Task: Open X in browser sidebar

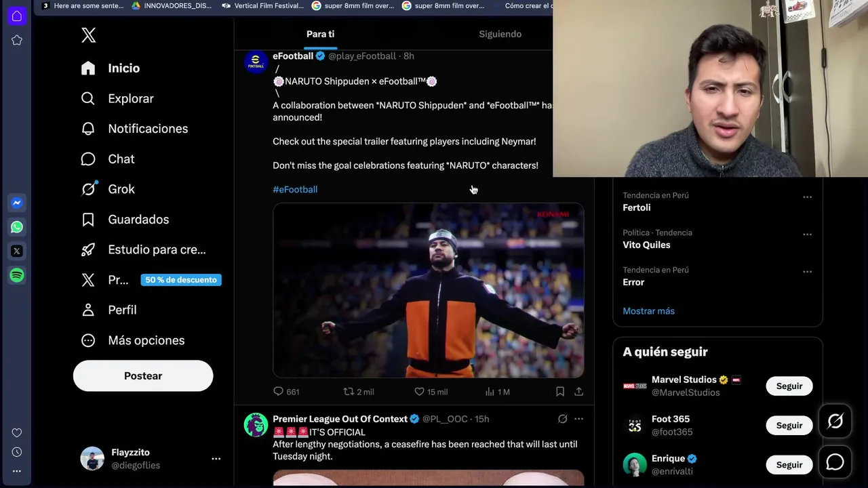Action: pyautogui.click(x=17, y=251)
